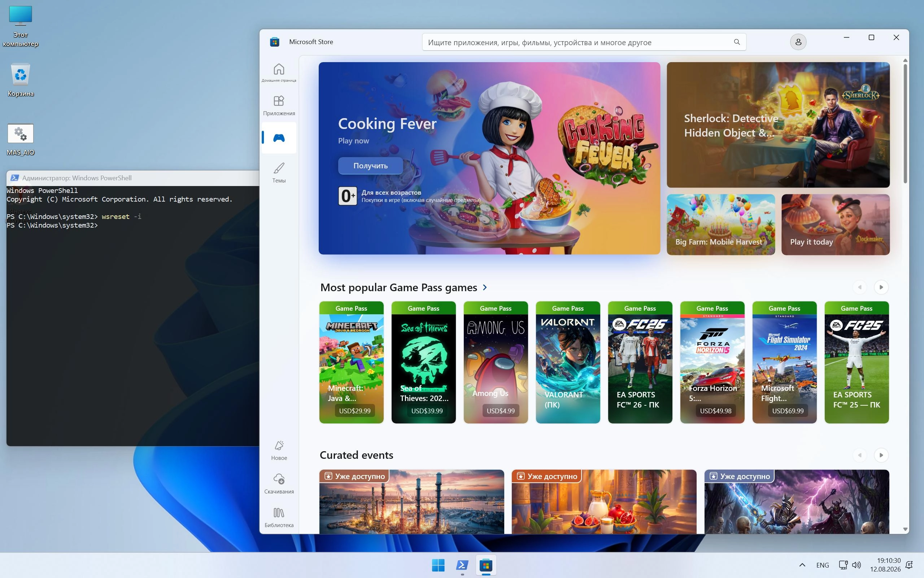Show previous Curated events
Viewport: 924px width, 578px height.
pos(860,455)
